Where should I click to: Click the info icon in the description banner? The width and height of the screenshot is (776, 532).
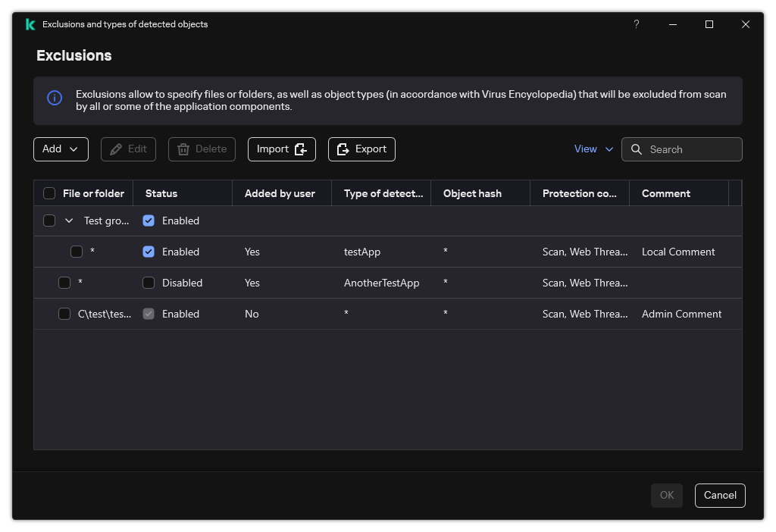click(54, 98)
